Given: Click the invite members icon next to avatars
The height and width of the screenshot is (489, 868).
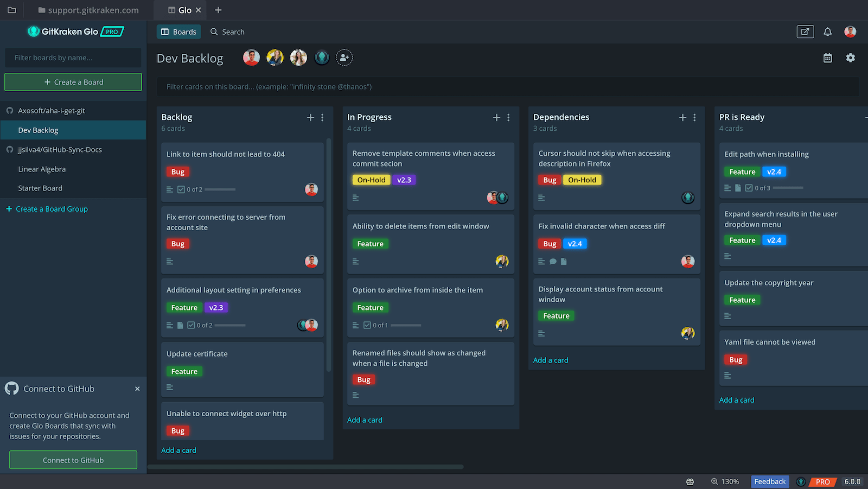Looking at the screenshot, I should tap(344, 57).
